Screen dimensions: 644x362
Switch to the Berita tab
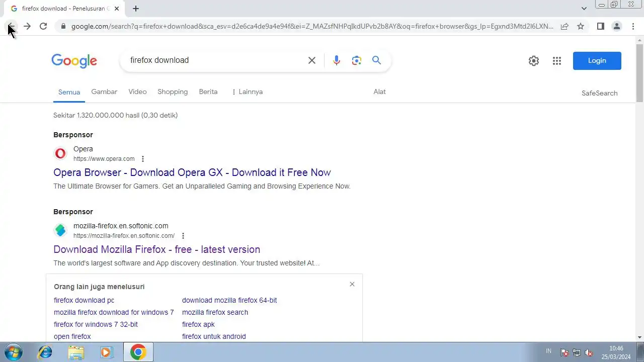[x=208, y=92]
